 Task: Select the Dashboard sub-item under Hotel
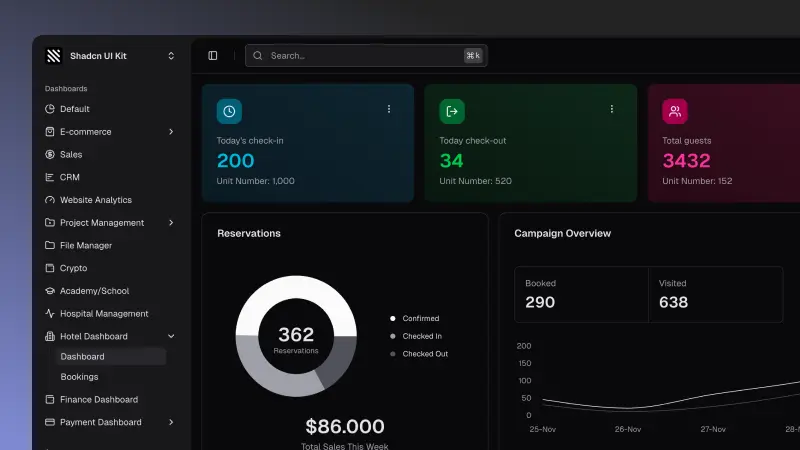pyautogui.click(x=111, y=357)
